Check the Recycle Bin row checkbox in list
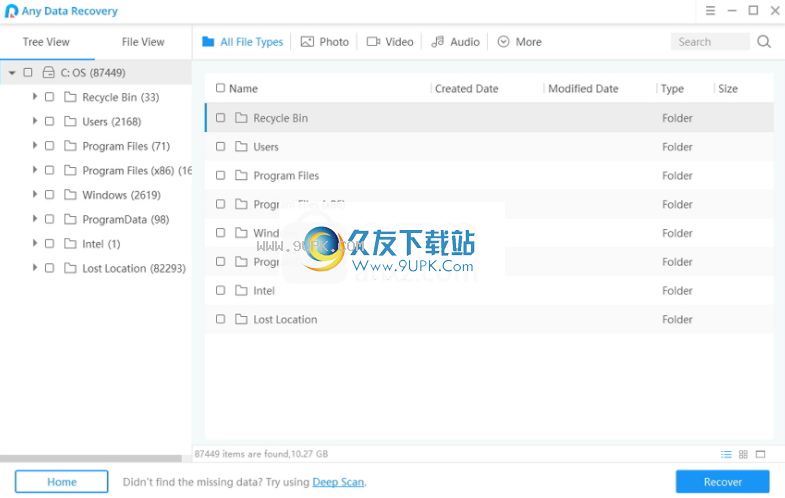The image size is (785, 498). click(x=220, y=118)
